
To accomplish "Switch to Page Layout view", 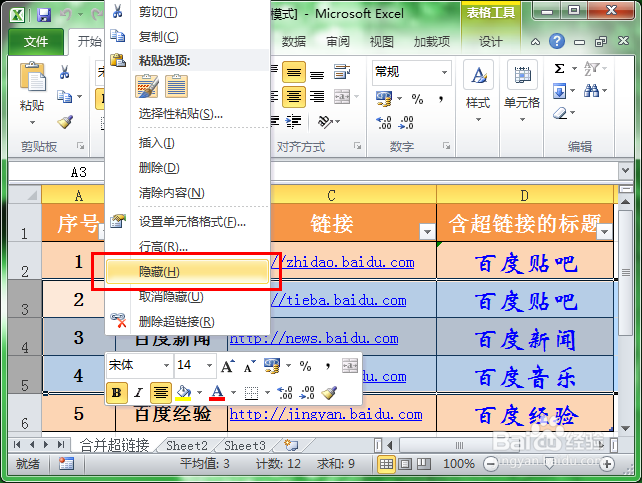I will tap(405, 464).
